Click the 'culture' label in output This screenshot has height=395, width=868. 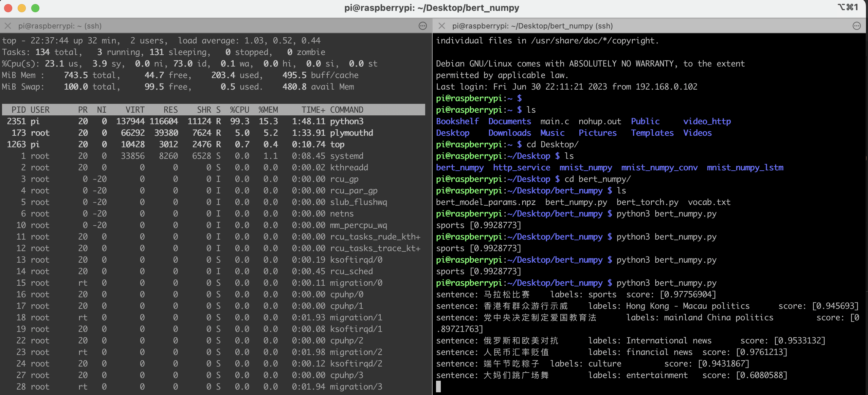point(605,364)
